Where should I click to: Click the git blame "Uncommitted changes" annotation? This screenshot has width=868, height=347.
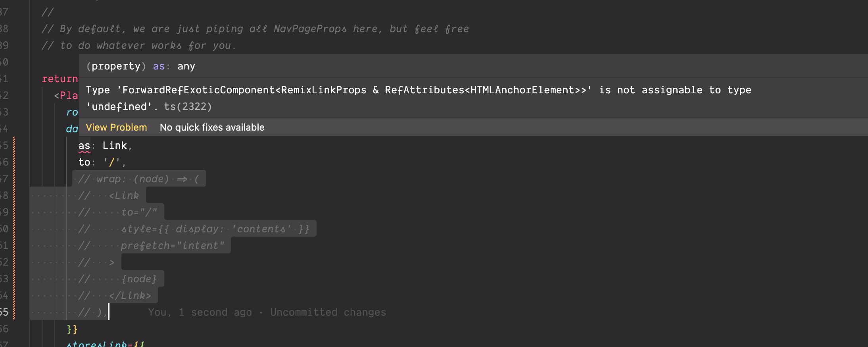click(x=328, y=312)
